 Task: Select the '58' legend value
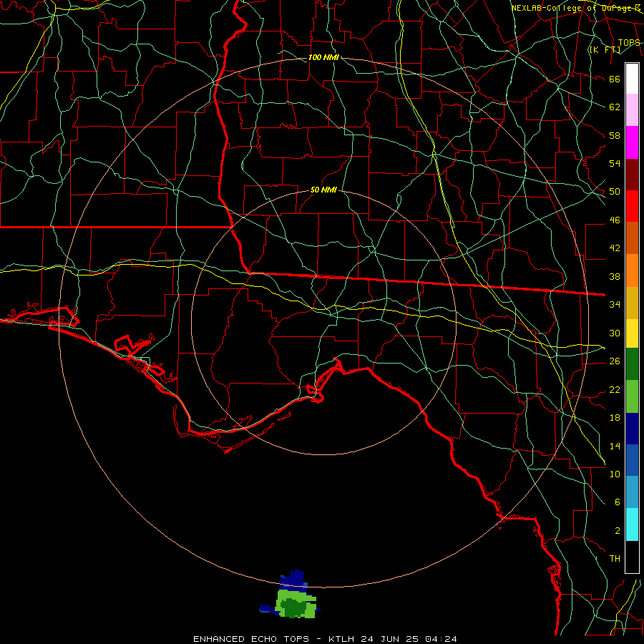coord(615,135)
